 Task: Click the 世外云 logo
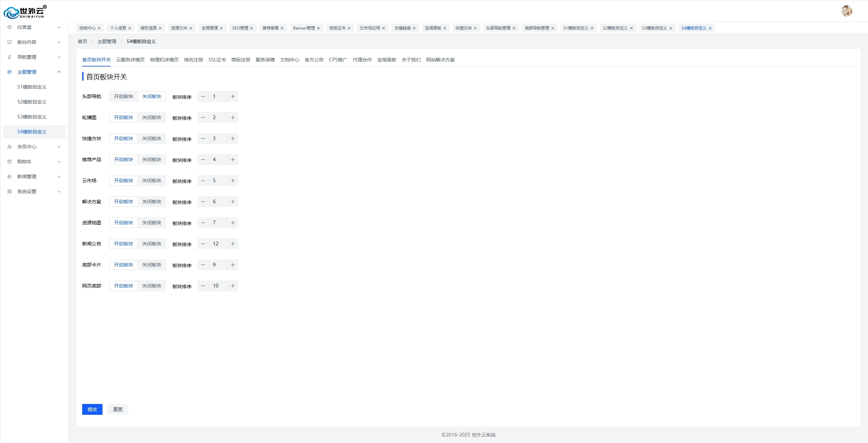pos(25,12)
